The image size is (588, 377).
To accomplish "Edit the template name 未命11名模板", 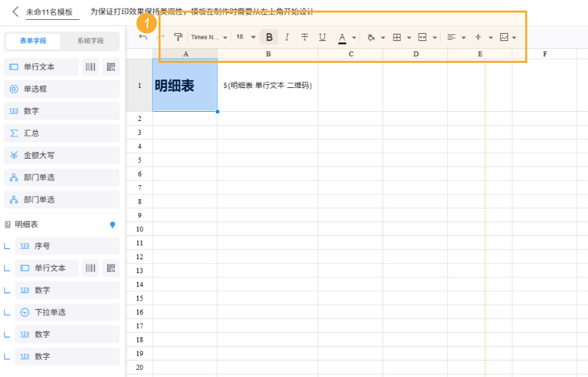I will coord(52,13).
